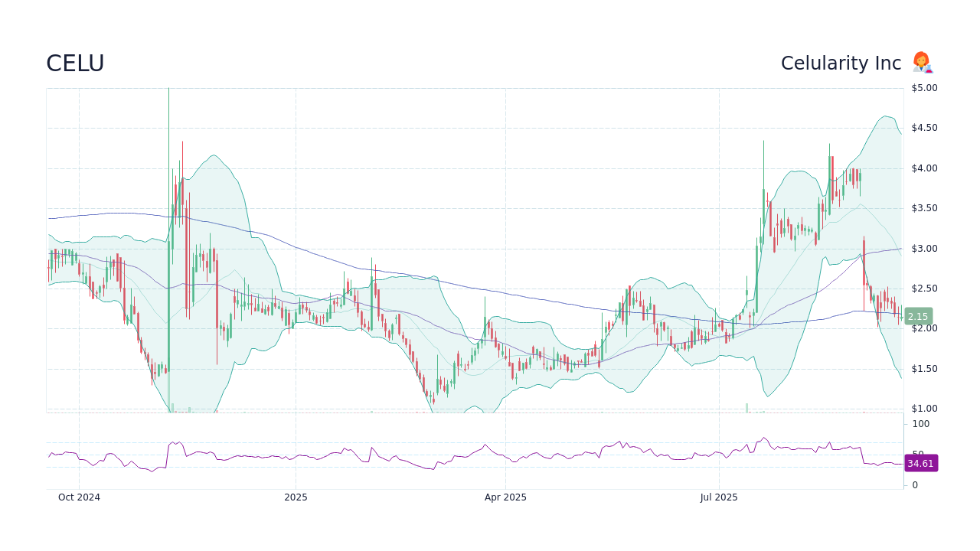Click the Oct 2024 date label
This screenshot has height=551, width=980.
click(79, 497)
